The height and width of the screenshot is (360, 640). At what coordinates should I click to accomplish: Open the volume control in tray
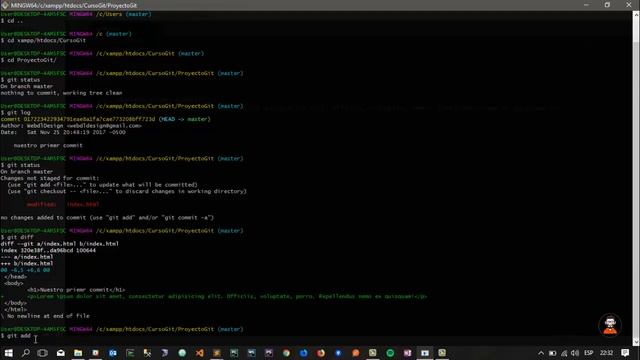[575, 353]
